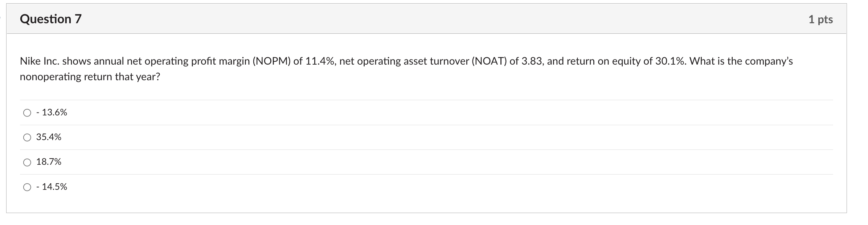Click the "35.4%" answer label text

(49, 137)
